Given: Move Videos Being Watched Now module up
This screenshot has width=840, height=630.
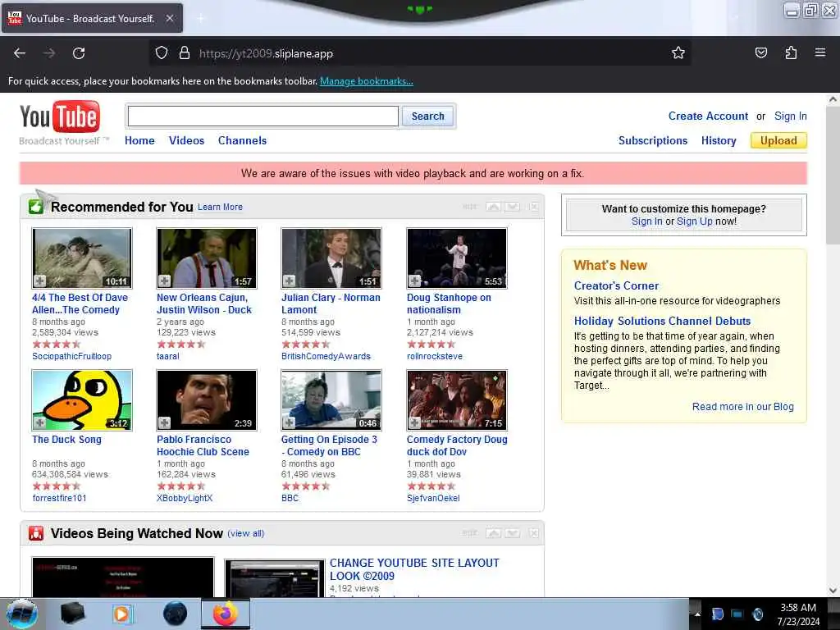Looking at the screenshot, I should pyautogui.click(x=493, y=533).
